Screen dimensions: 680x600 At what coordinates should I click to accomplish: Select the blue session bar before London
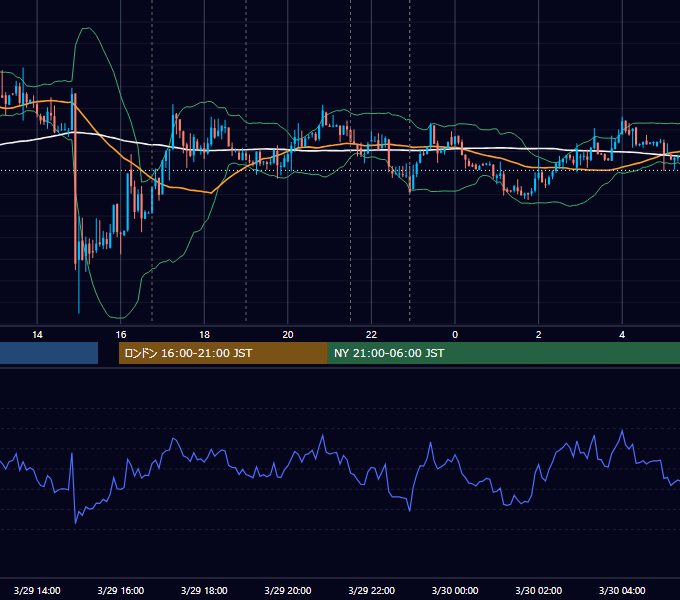(x=49, y=353)
